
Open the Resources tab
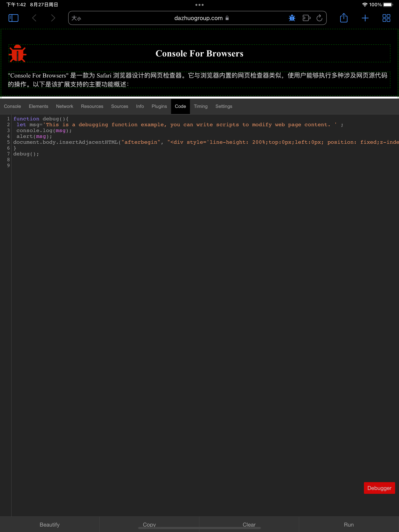[x=92, y=106]
